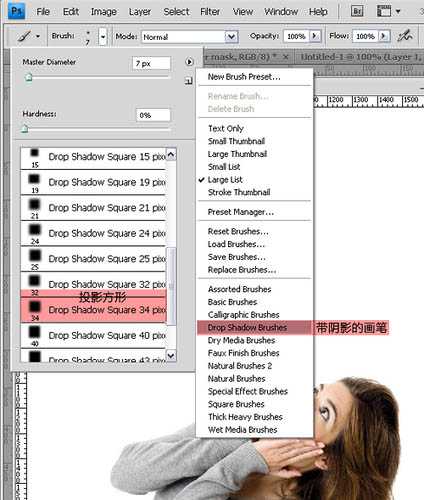
Task: Switch the view to Small Thumbnail
Action: coord(236,141)
